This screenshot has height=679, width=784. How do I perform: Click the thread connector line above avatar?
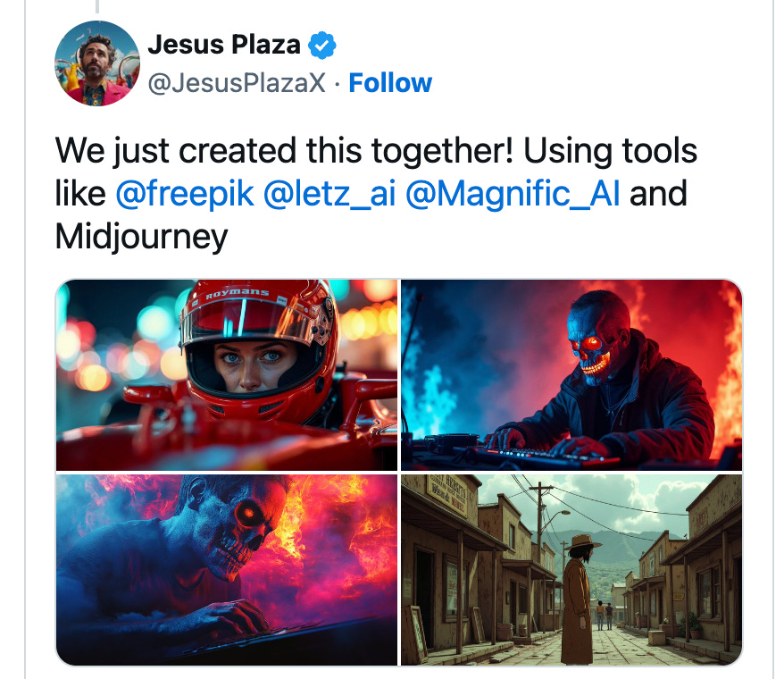pyautogui.click(x=97, y=6)
